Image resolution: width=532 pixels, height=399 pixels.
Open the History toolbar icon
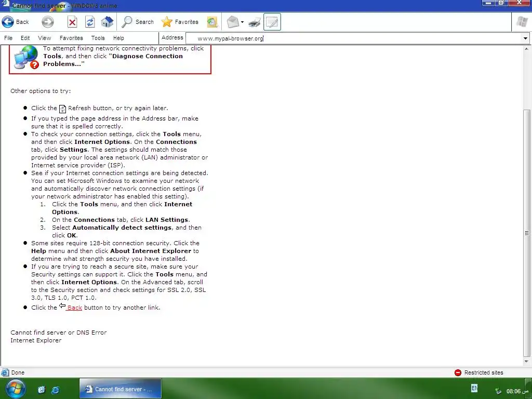click(x=212, y=22)
